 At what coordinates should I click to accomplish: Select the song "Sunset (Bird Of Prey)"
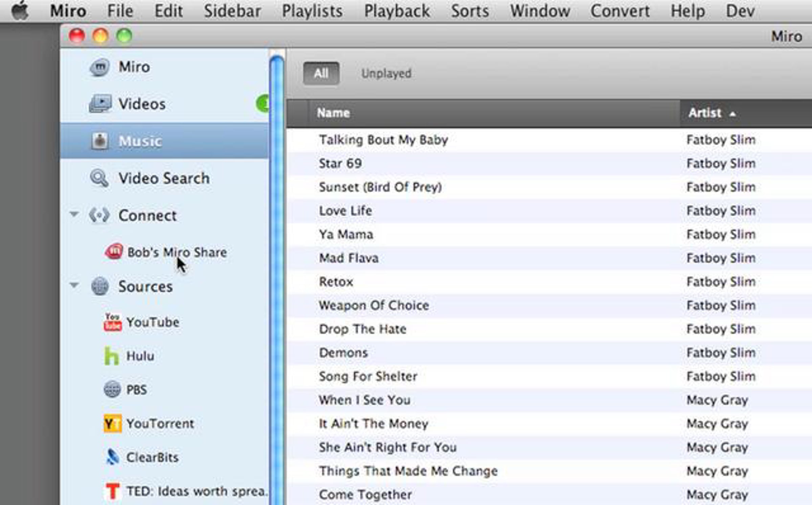[x=380, y=187]
